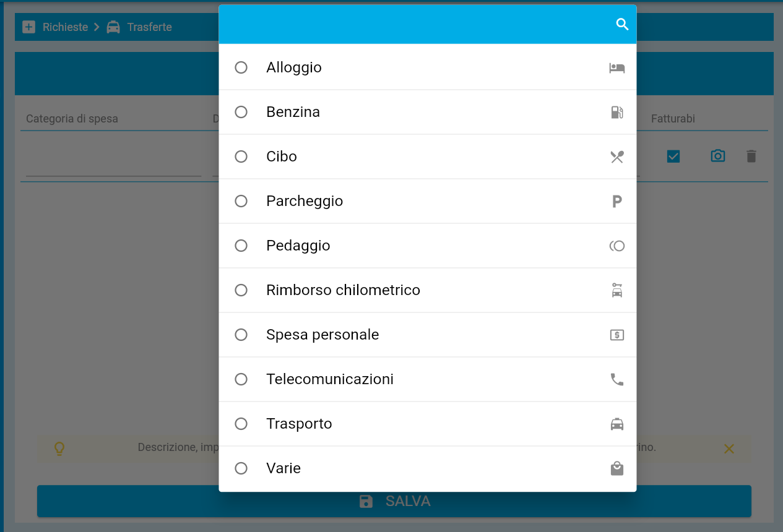Click the camera icon to attach receipt
Viewport: 783px width, 532px height.
pyautogui.click(x=717, y=156)
